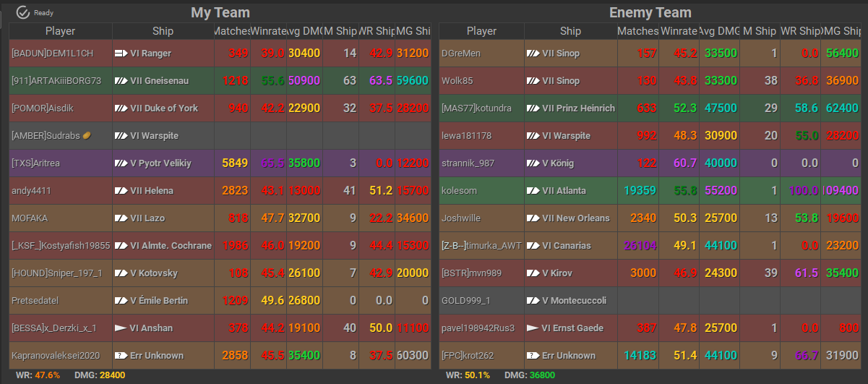
Task: Click the aircraft carrier icon beside VI Ranger
Action: [x=121, y=54]
